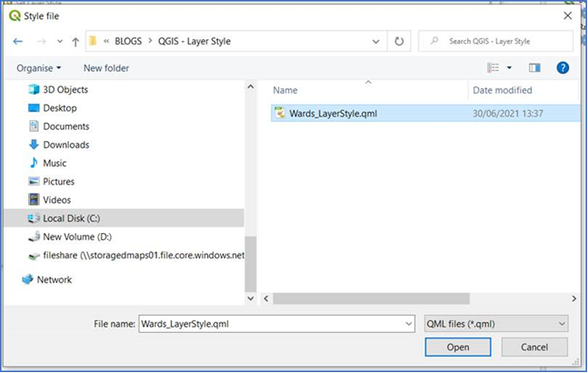
Task: Click the horizontal scrollbar thumb
Action: [x=372, y=298]
